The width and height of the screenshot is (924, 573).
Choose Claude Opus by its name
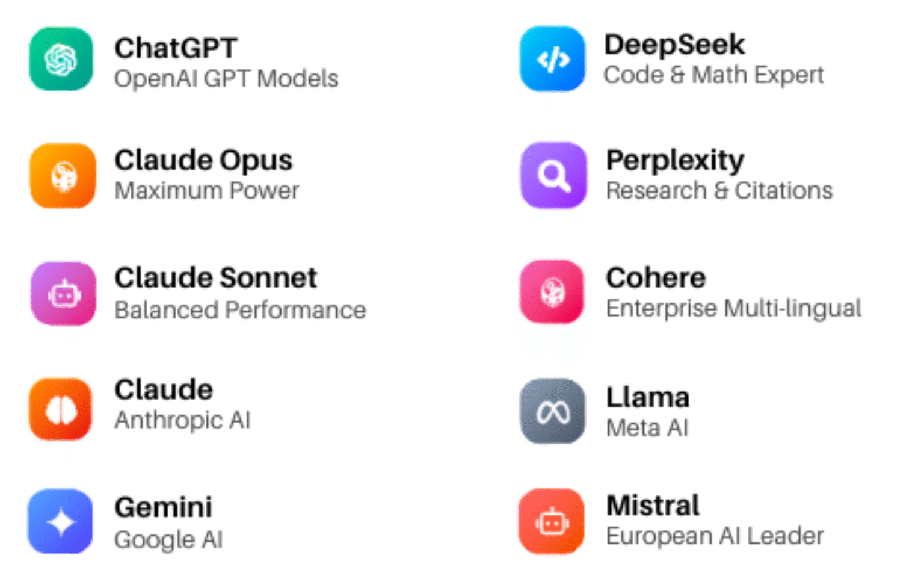tap(203, 160)
